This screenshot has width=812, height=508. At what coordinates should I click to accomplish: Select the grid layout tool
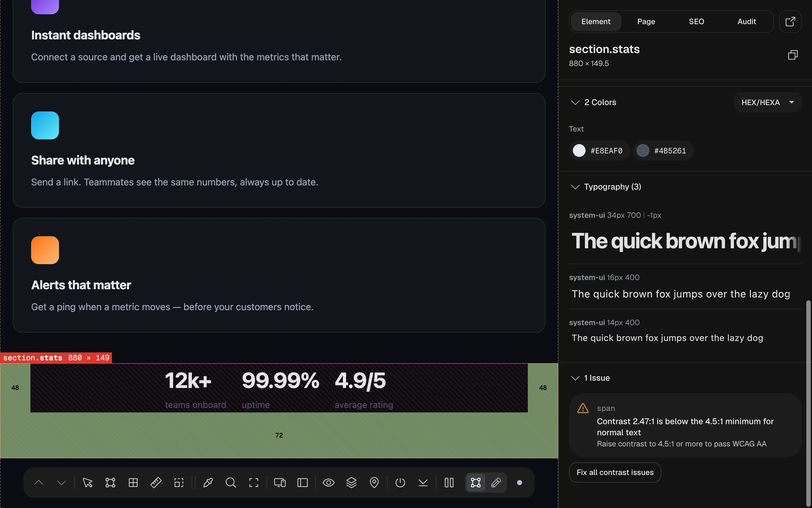[x=133, y=483]
